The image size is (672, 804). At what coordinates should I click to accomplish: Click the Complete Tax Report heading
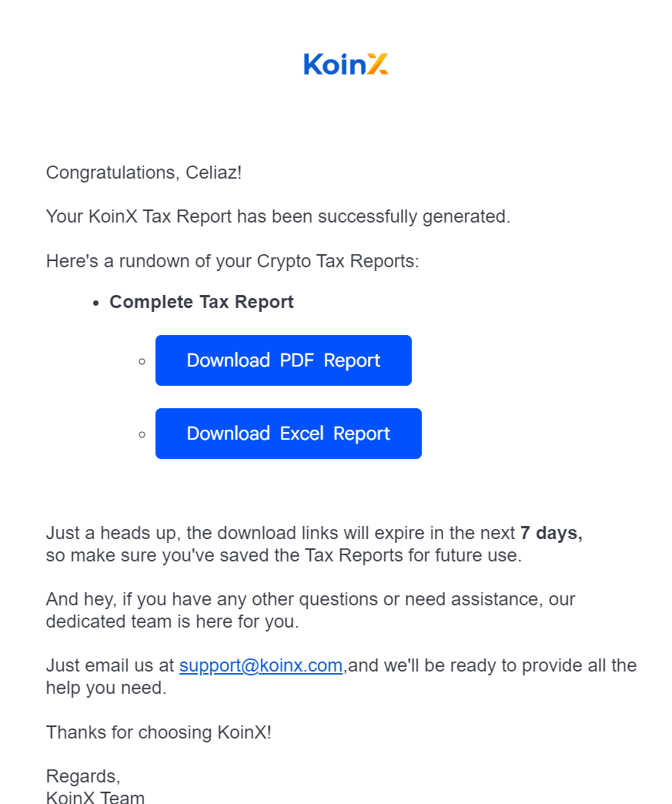[202, 302]
